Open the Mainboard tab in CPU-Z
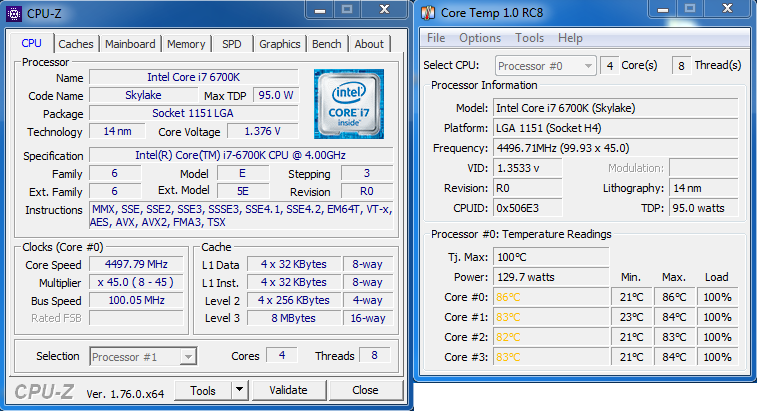 click(130, 44)
